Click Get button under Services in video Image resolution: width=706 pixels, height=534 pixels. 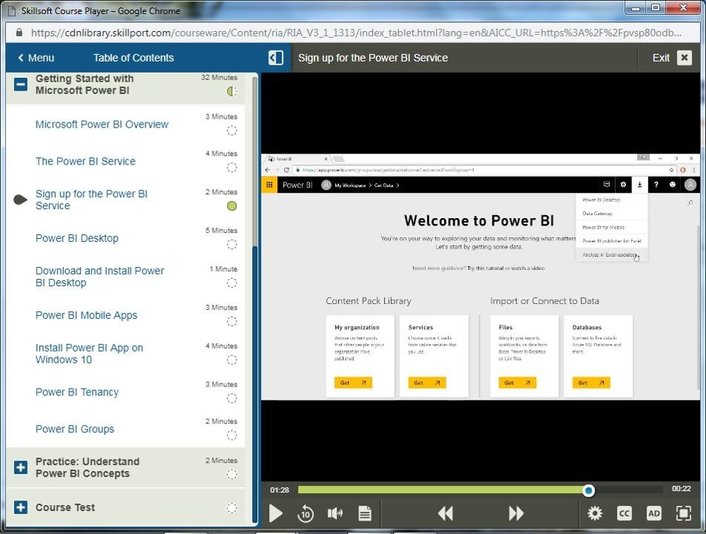427,383
